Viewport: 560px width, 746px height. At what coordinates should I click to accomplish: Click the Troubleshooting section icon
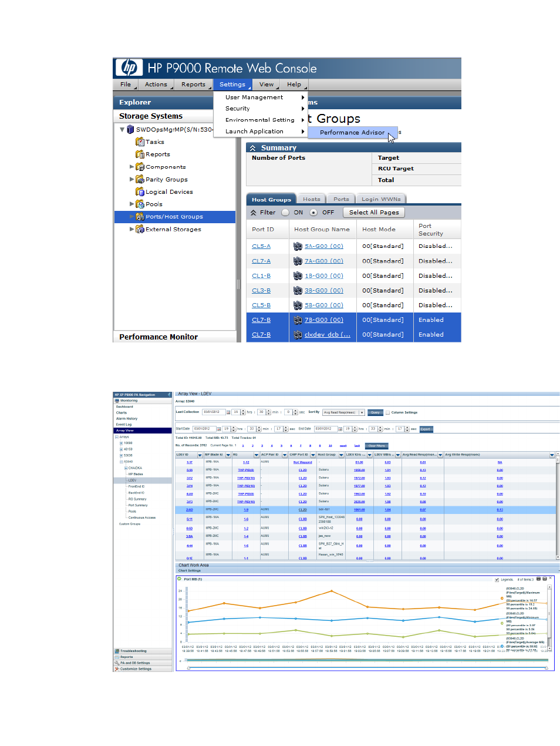point(117,651)
